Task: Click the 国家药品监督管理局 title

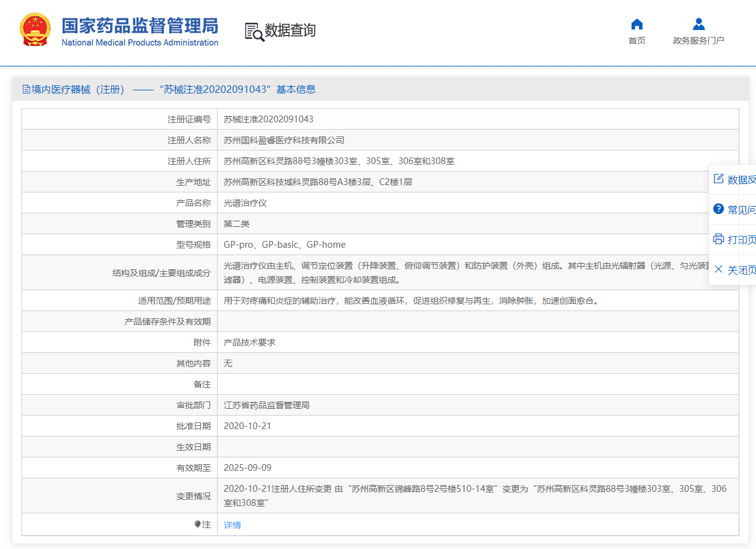Action: 140,26
